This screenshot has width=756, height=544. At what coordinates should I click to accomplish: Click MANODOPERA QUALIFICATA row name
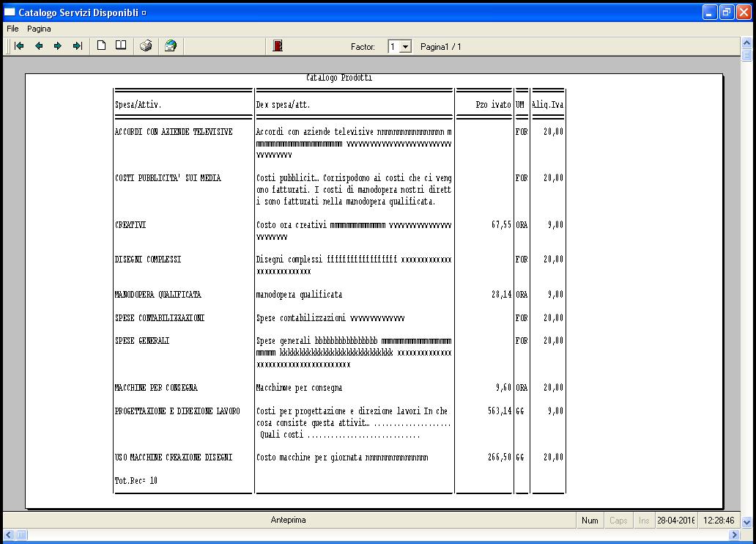click(158, 295)
